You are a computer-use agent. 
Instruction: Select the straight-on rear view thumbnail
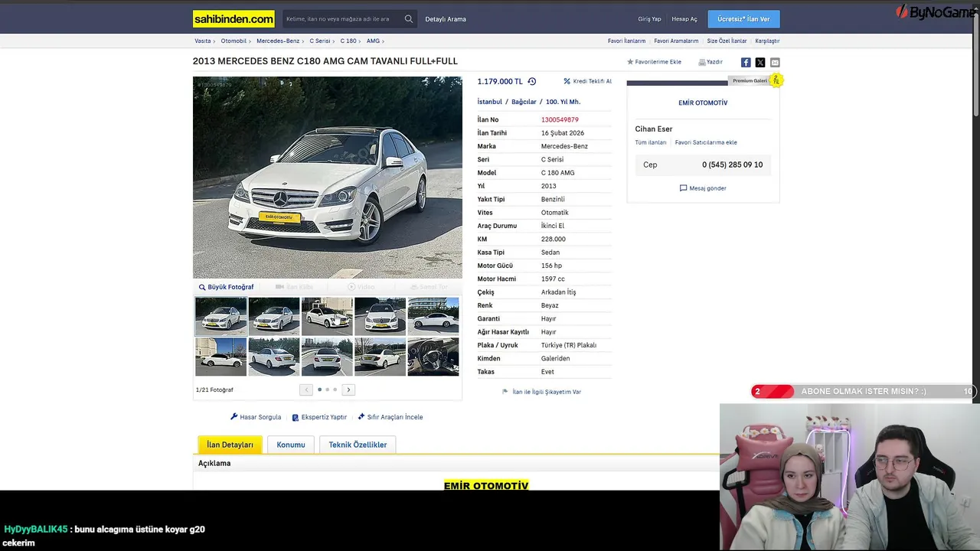pos(327,357)
